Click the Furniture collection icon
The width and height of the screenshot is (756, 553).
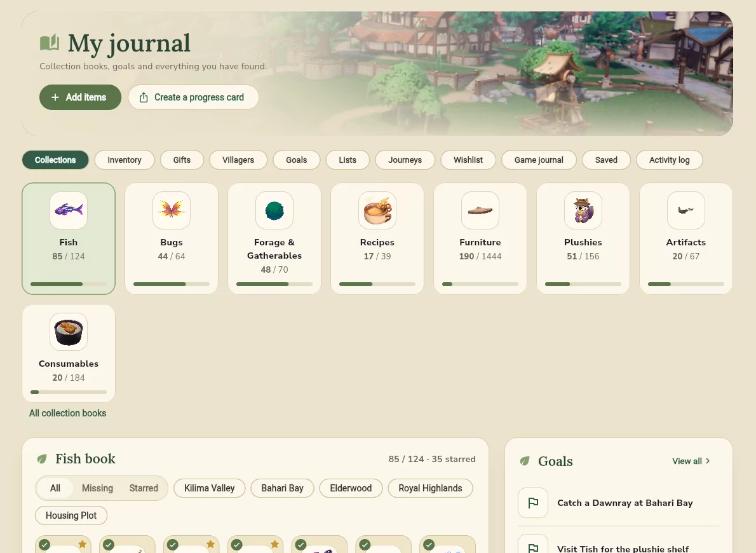click(x=480, y=210)
